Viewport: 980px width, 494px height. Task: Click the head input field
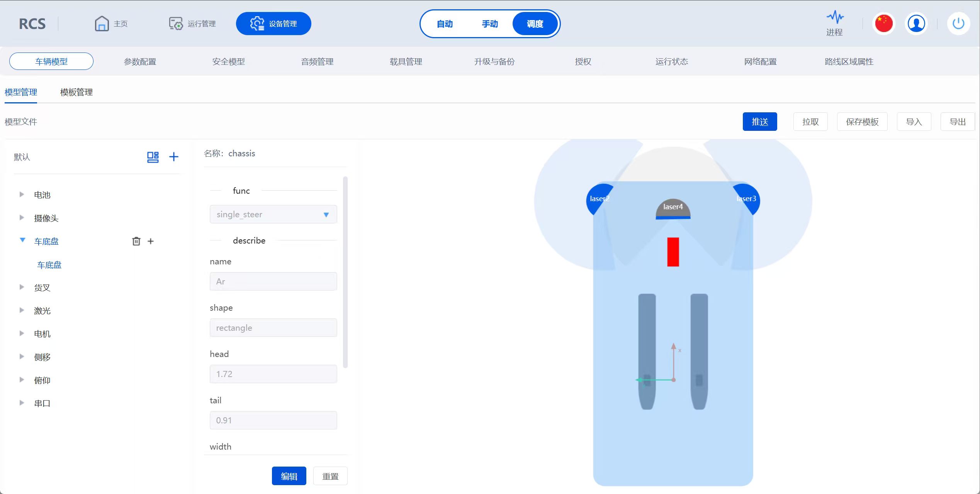pos(273,374)
